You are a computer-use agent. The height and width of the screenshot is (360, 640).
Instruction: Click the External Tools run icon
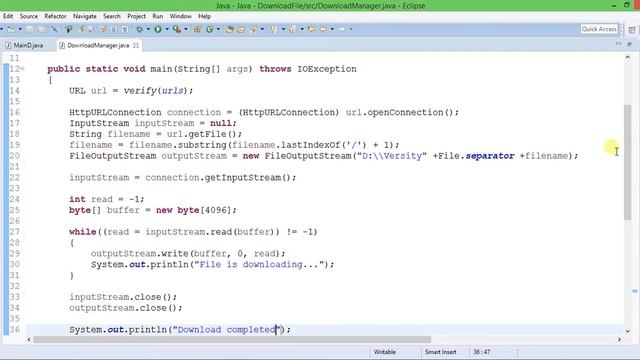point(176,29)
